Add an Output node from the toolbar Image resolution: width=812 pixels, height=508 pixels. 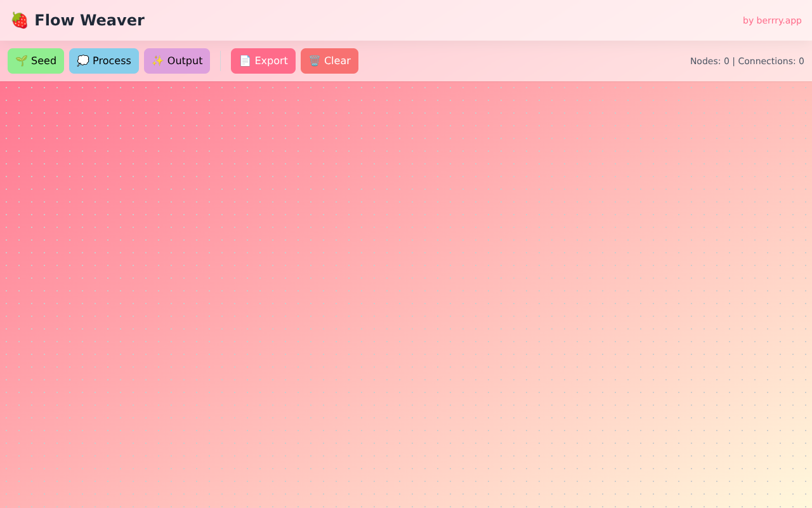pyautogui.click(x=177, y=60)
